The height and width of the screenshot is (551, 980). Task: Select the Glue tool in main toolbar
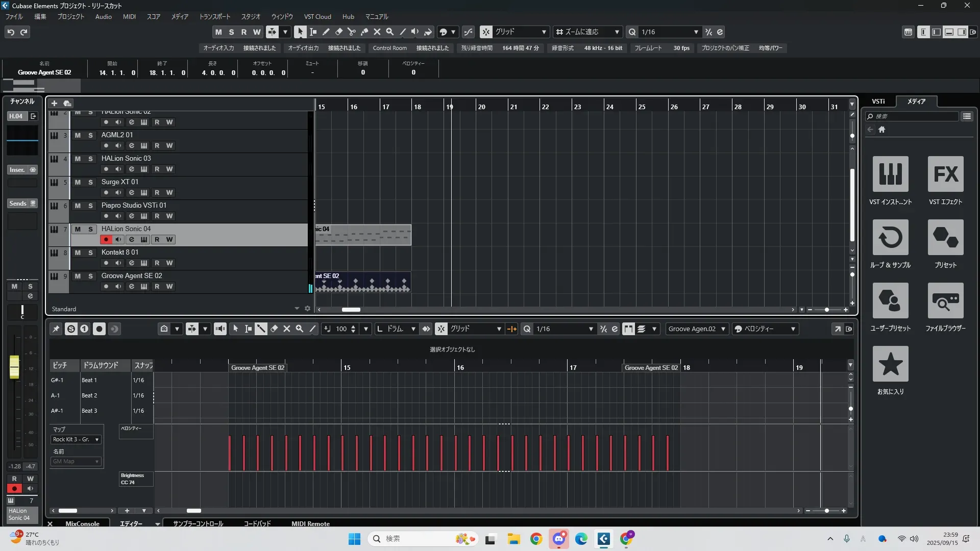point(364,32)
